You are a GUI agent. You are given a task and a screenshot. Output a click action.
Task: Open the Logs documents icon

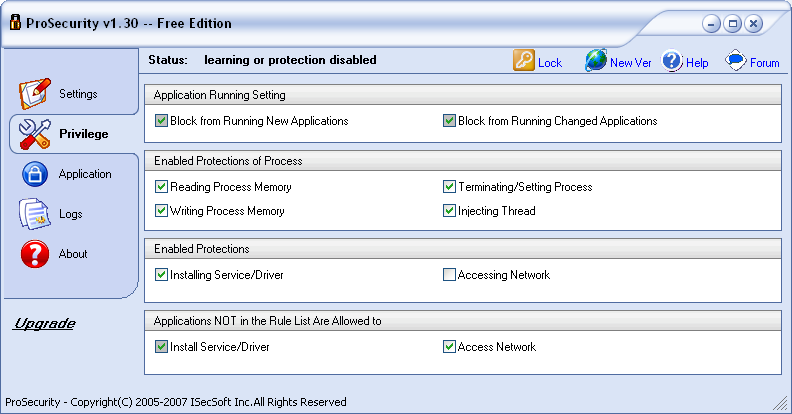point(35,214)
